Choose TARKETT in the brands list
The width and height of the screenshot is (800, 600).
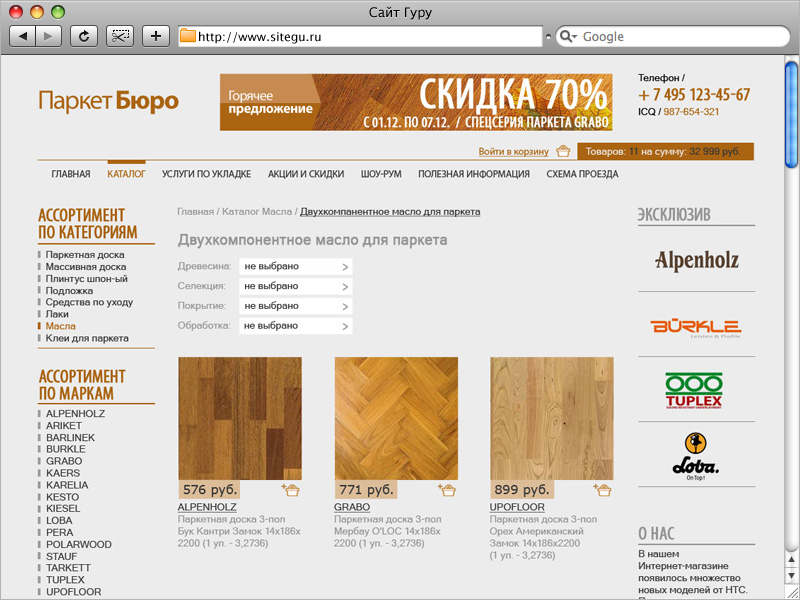68,568
